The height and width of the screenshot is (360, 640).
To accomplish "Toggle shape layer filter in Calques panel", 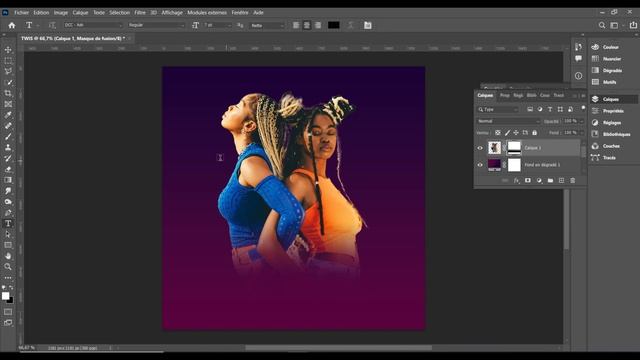I will [x=560, y=109].
